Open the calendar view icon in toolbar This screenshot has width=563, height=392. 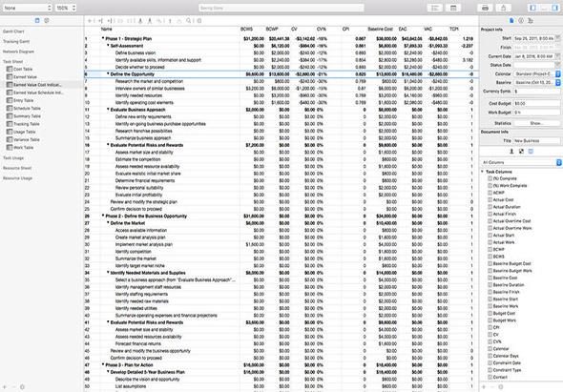453,8
